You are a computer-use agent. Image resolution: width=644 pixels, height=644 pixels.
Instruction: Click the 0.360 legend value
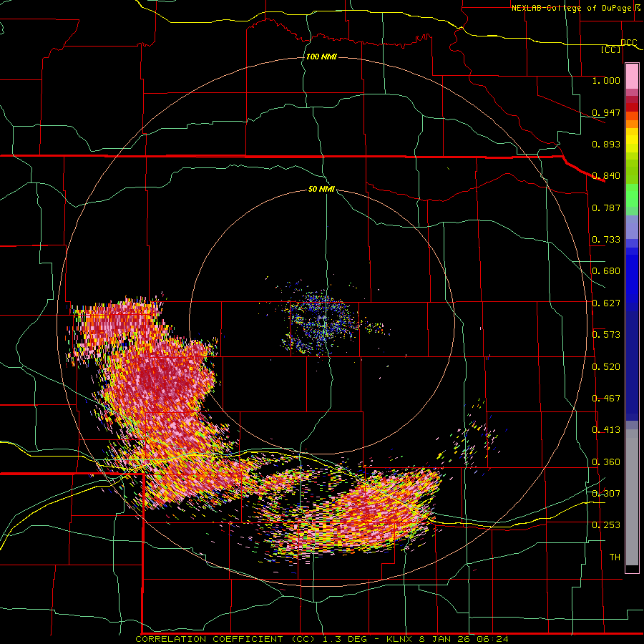(x=606, y=462)
